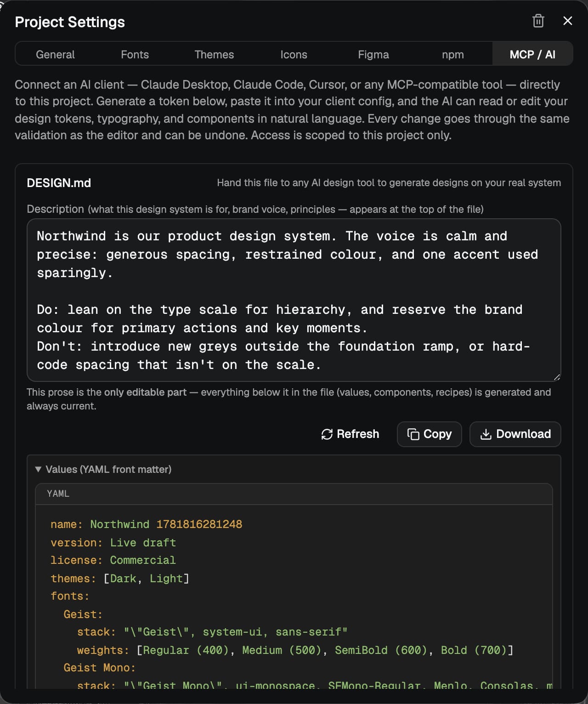Click the DESIGN.md heading

pos(59,183)
